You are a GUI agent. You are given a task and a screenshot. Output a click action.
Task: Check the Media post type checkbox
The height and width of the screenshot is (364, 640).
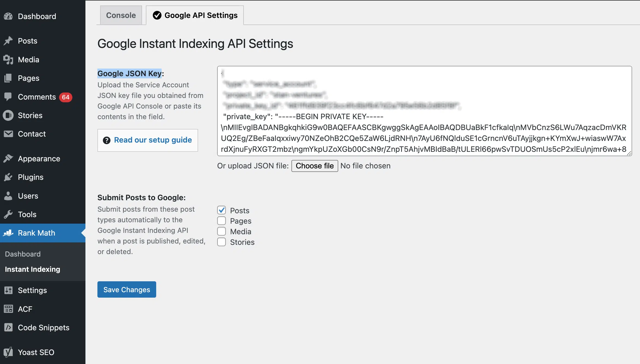221,231
